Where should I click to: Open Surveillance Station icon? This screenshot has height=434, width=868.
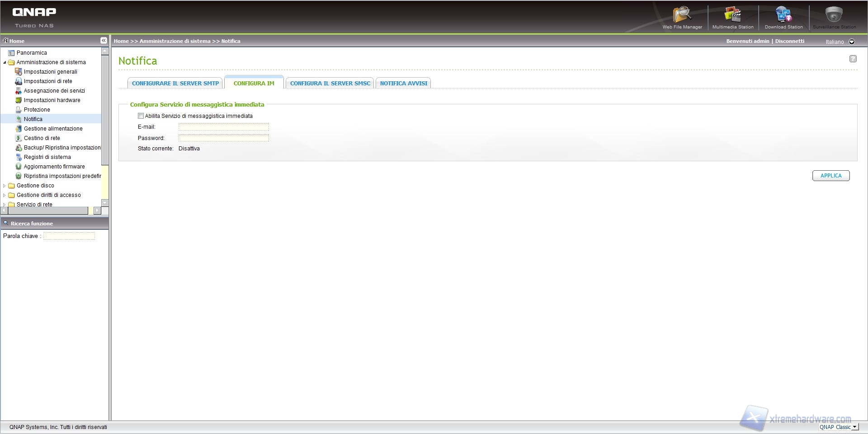click(x=834, y=17)
